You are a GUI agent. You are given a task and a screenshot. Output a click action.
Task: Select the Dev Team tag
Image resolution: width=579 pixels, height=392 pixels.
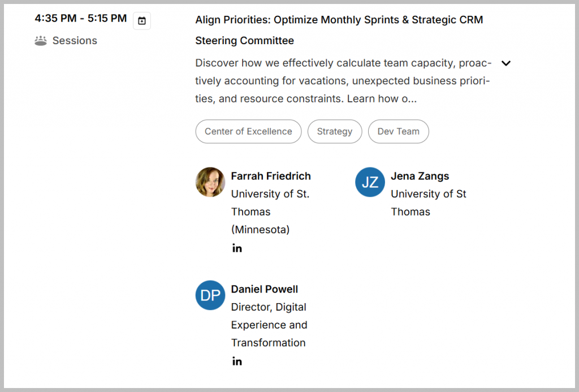398,131
